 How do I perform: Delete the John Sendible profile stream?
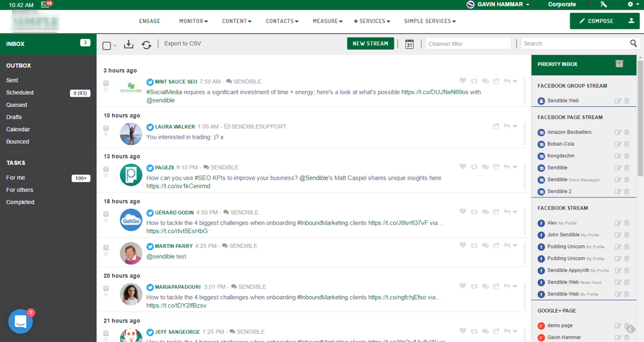pos(627,235)
